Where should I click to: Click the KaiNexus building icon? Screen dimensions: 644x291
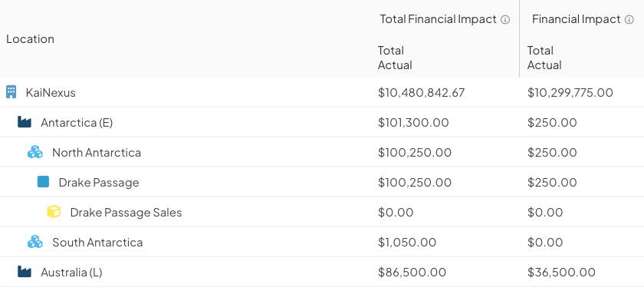(11, 92)
